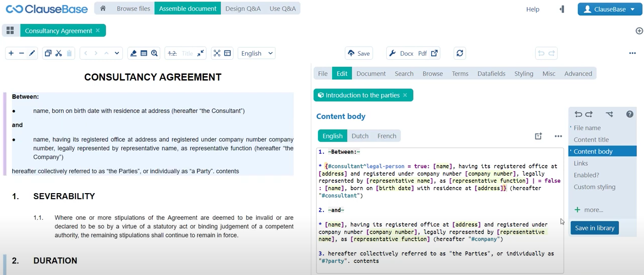Close the Consultancy Agreement tab
Viewport: 644px width, 275px height.
click(98, 31)
